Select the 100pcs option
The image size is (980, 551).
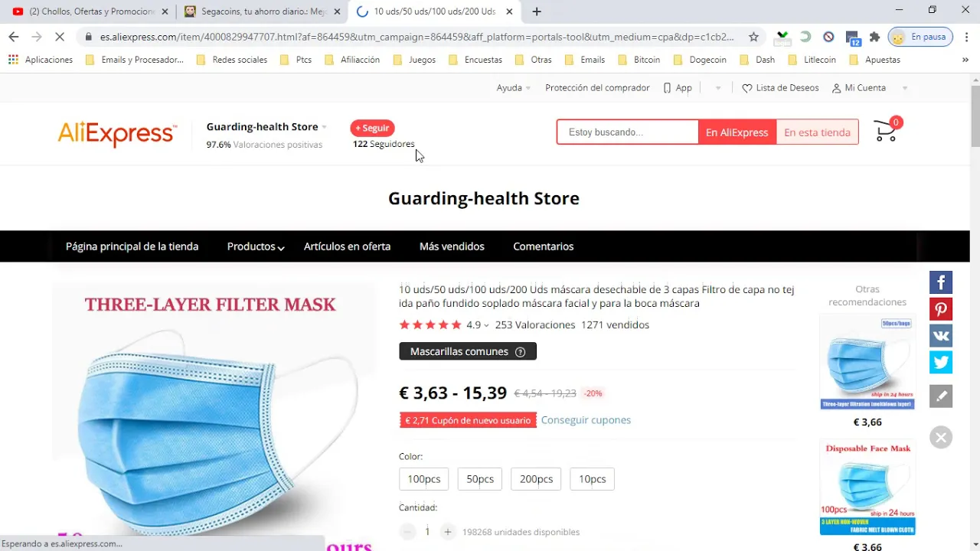coord(424,479)
